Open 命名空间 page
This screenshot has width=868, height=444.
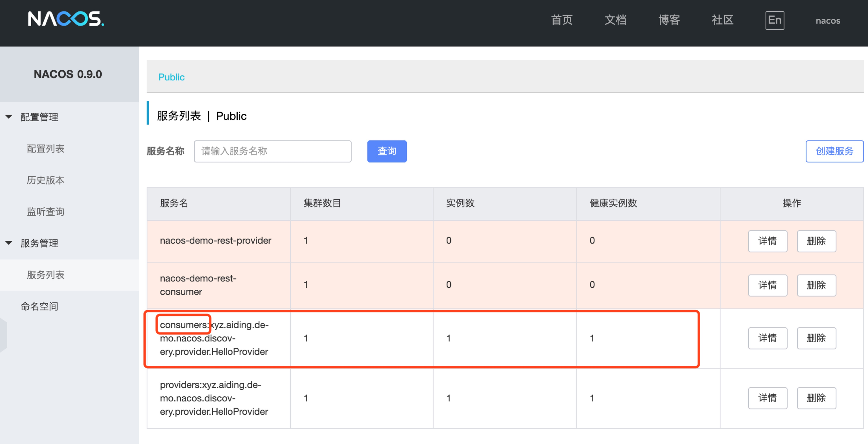[39, 306]
